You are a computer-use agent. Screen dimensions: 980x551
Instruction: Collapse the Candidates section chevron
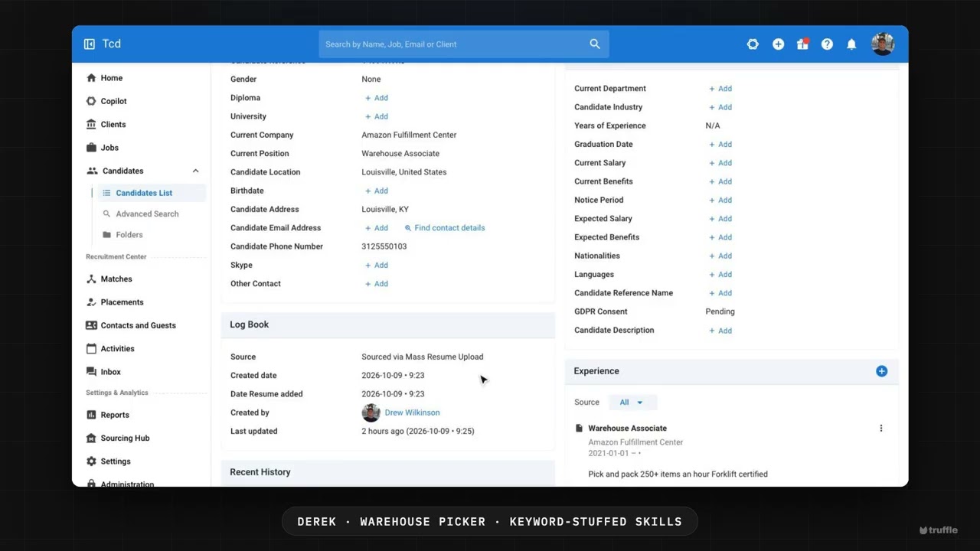click(x=195, y=171)
